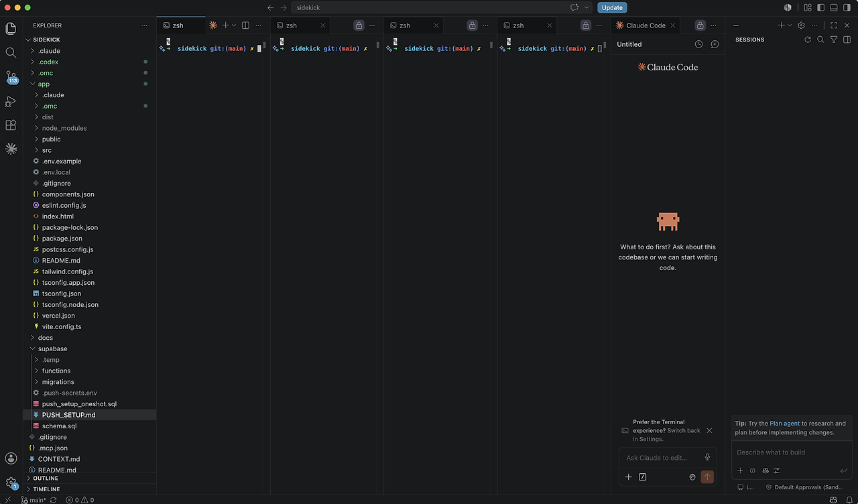Open the Sessions panel settings gear
The width and height of the screenshot is (858, 504).
tap(801, 25)
